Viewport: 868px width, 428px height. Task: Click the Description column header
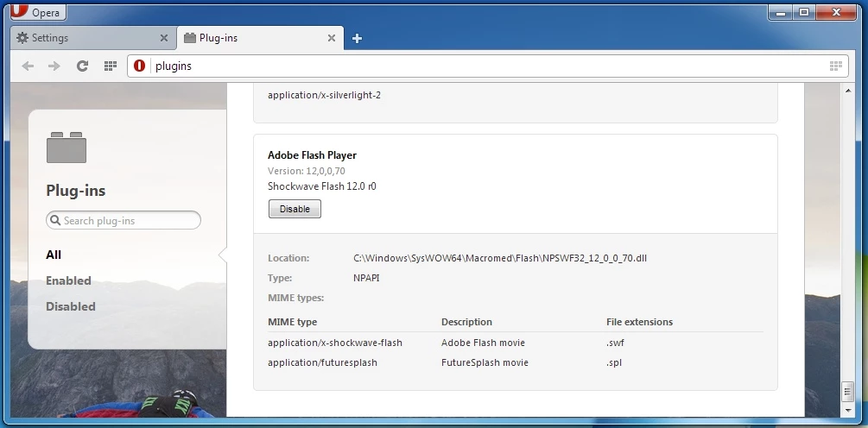pyautogui.click(x=466, y=322)
